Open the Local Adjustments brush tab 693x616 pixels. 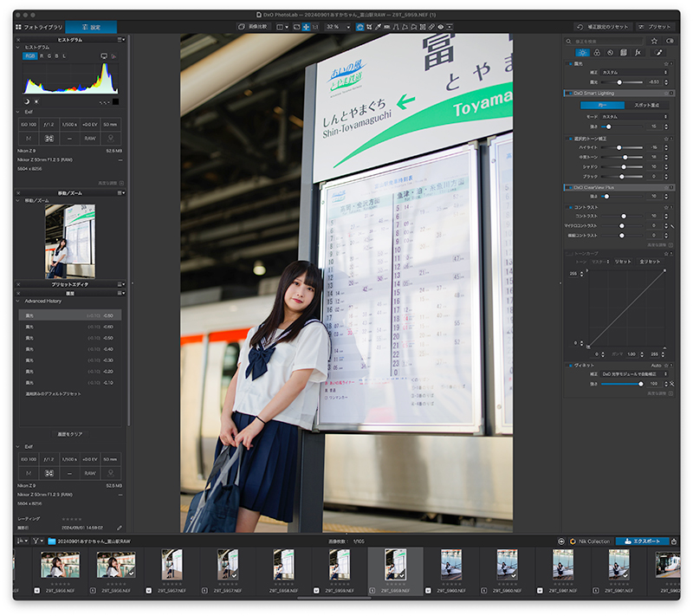coord(658,52)
